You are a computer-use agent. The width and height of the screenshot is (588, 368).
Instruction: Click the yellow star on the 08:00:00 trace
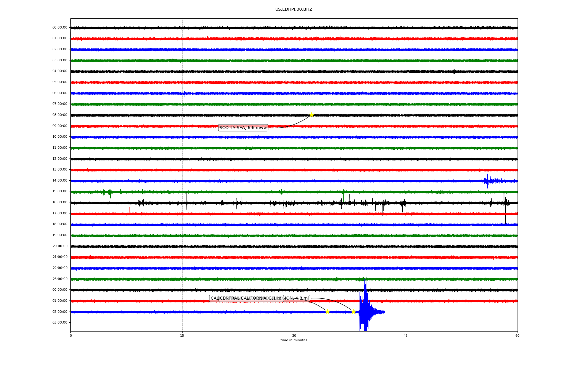point(311,115)
